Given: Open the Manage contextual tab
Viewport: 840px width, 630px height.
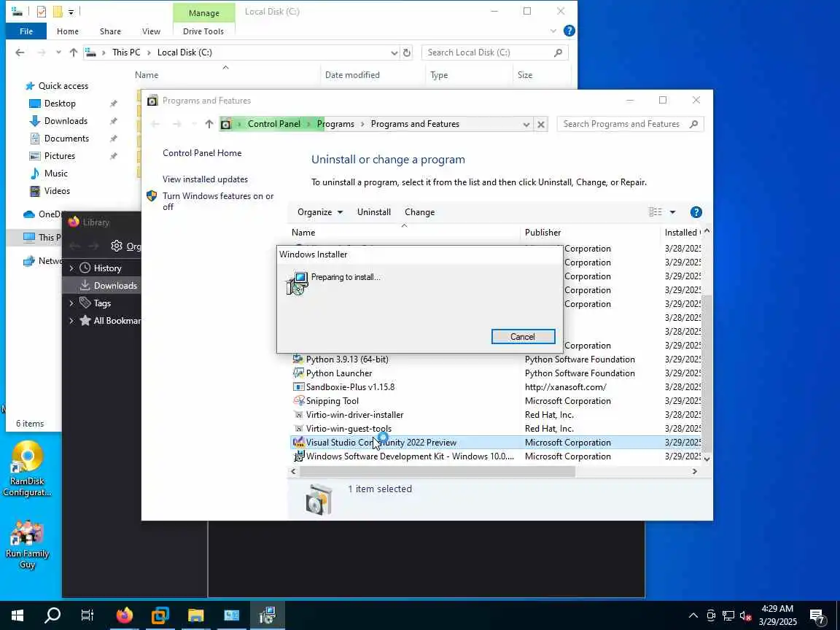Looking at the screenshot, I should click(204, 13).
